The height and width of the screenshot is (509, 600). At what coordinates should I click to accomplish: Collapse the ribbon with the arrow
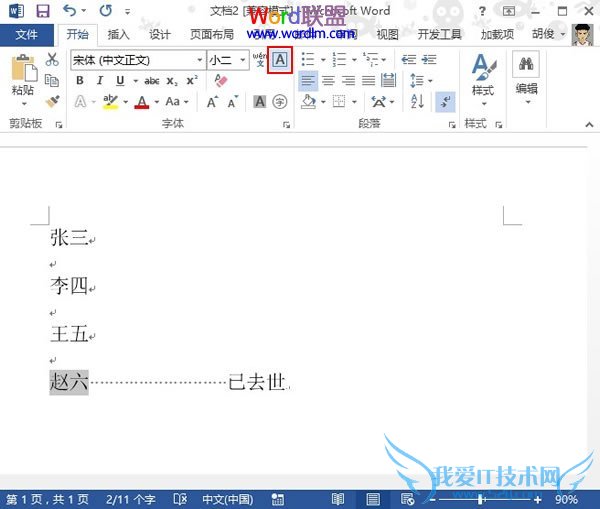click(x=589, y=124)
